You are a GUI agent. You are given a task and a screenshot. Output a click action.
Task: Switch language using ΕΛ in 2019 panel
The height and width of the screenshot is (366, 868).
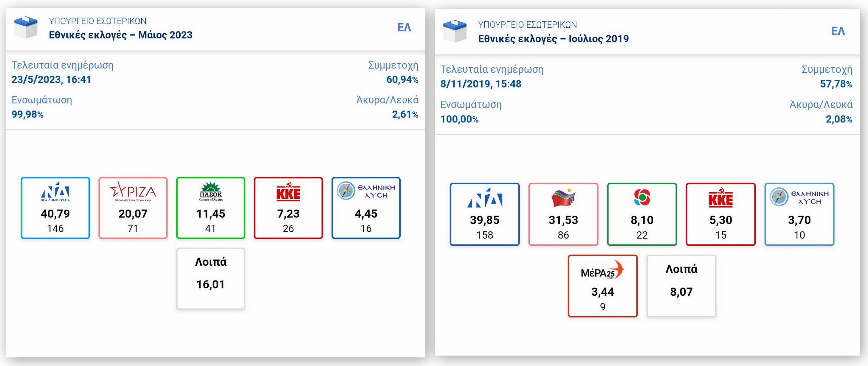[x=838, y=31]
